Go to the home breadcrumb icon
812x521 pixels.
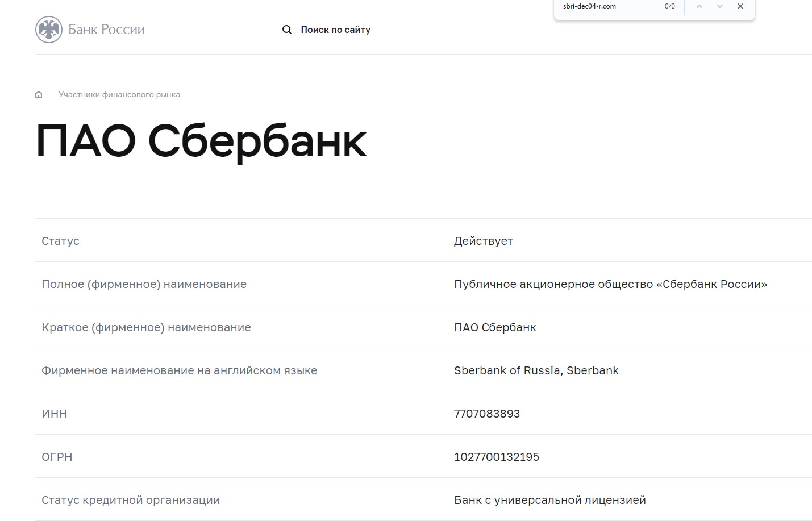click(x=39, y=94)
